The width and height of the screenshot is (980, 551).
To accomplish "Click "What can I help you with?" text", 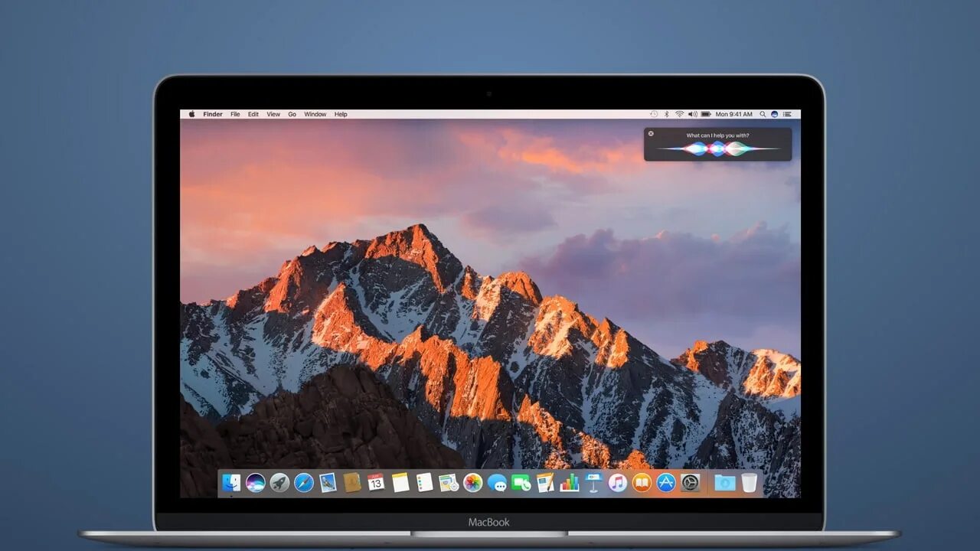I will tap(717, 135).
